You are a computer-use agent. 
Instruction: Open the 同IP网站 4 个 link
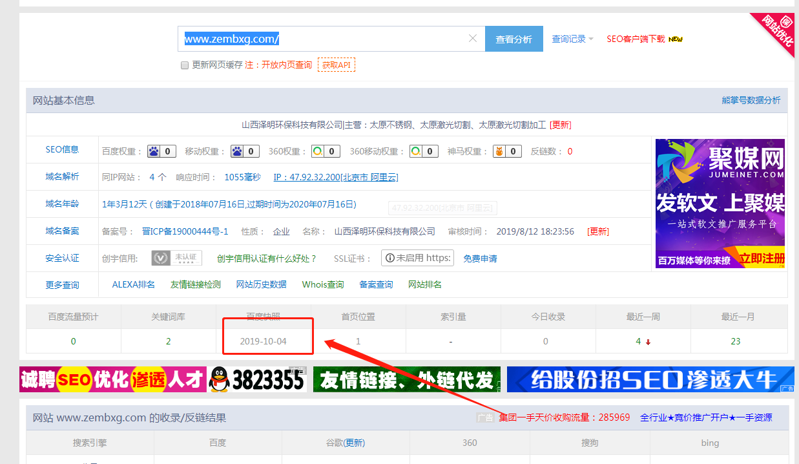pos(157,177)
